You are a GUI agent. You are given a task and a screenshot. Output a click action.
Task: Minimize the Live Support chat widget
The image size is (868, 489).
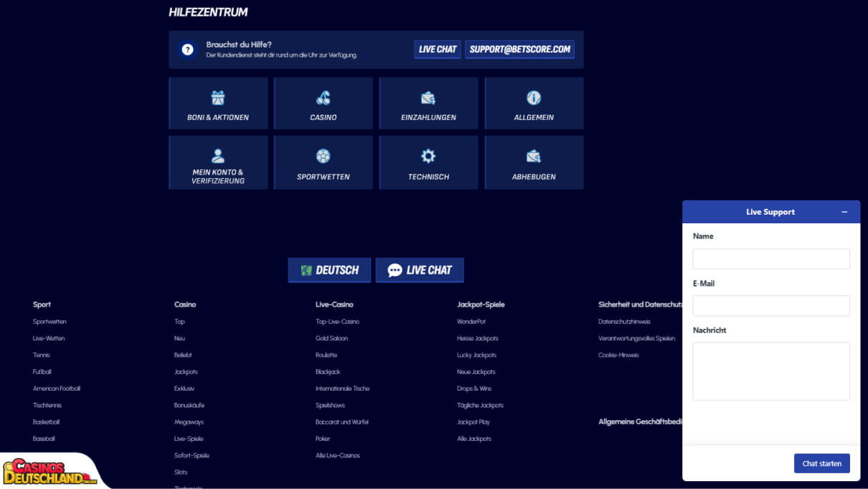point(844,212)
